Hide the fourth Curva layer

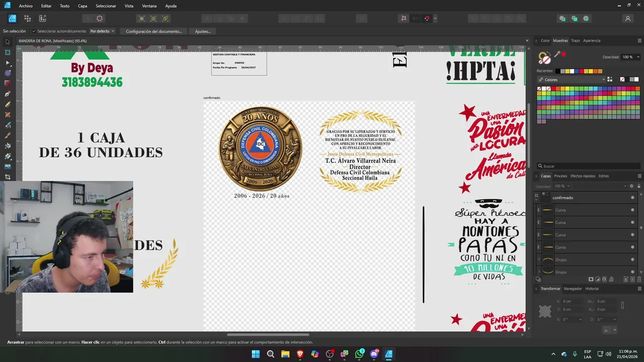[x=632, y=247]
